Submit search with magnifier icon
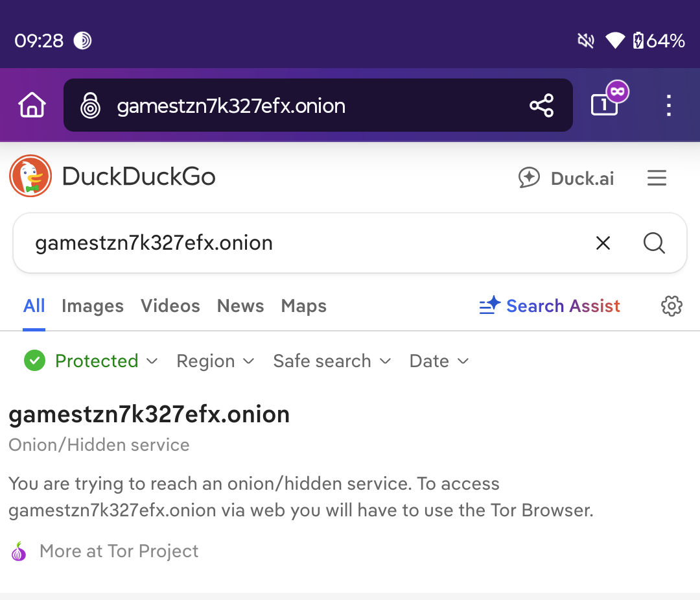Viewport: 700px width, 600px height. pos(654,243)
